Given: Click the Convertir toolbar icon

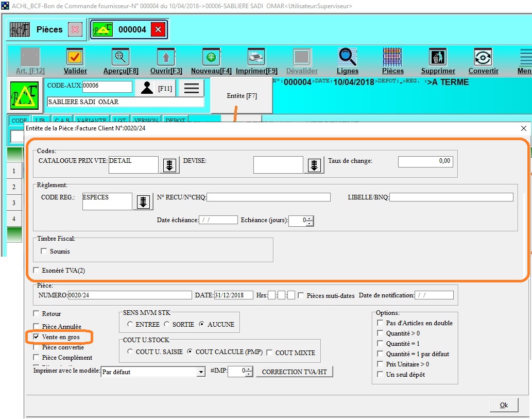Looking at the screenshot, I should (483, 57).
